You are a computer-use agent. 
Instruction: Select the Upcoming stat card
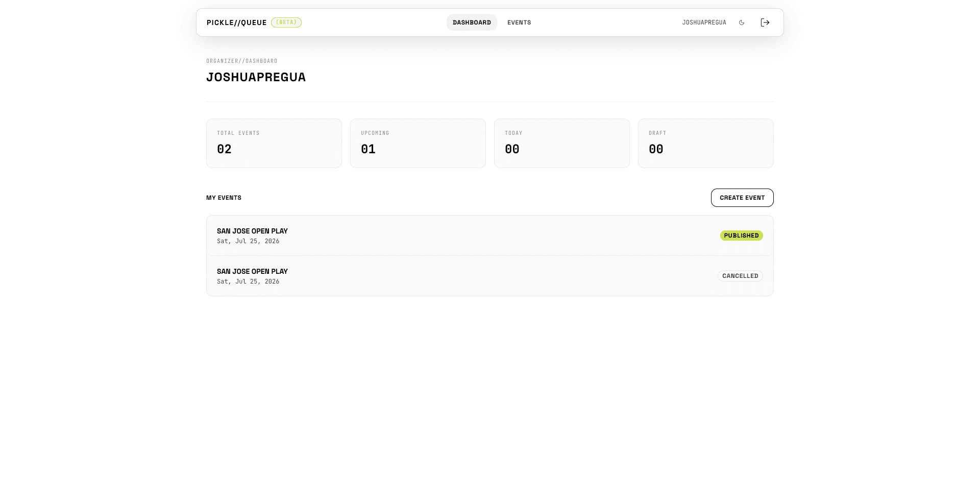click(x=418, y=143)
